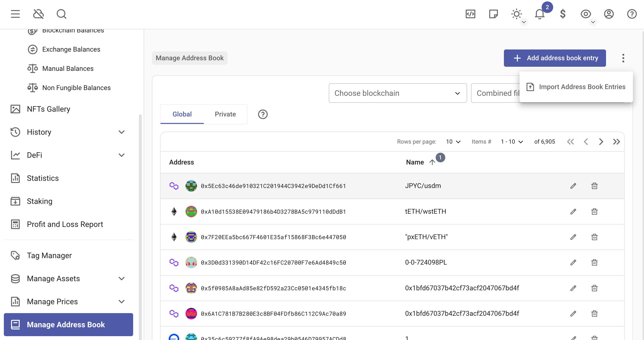
Task: Sort by the Name column header
Action: click(415, 162)
